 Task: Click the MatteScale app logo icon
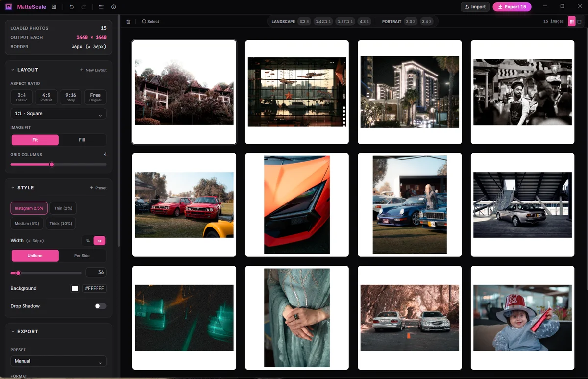tap(9, 7)
